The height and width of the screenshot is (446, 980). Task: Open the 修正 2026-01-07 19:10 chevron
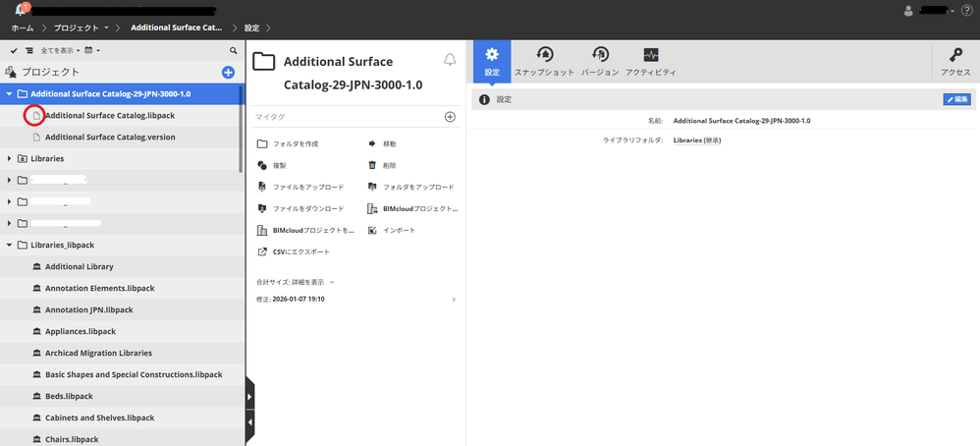[x=454, y=300]
